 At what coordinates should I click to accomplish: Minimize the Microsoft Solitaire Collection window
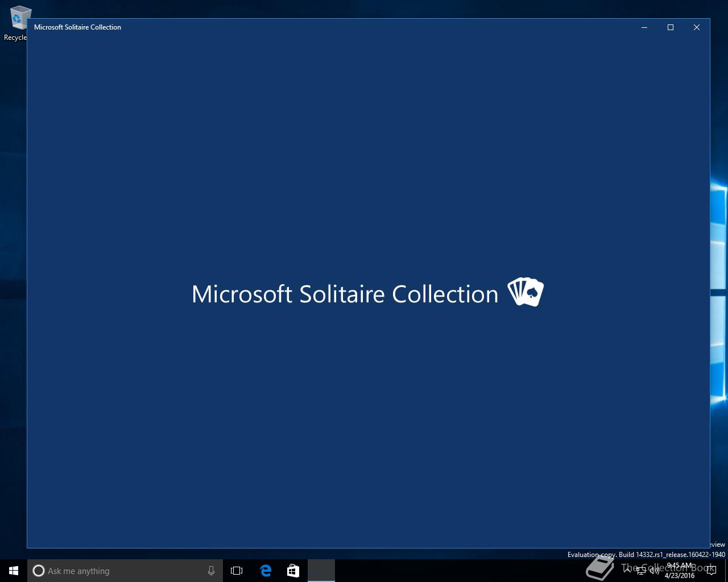644,27
